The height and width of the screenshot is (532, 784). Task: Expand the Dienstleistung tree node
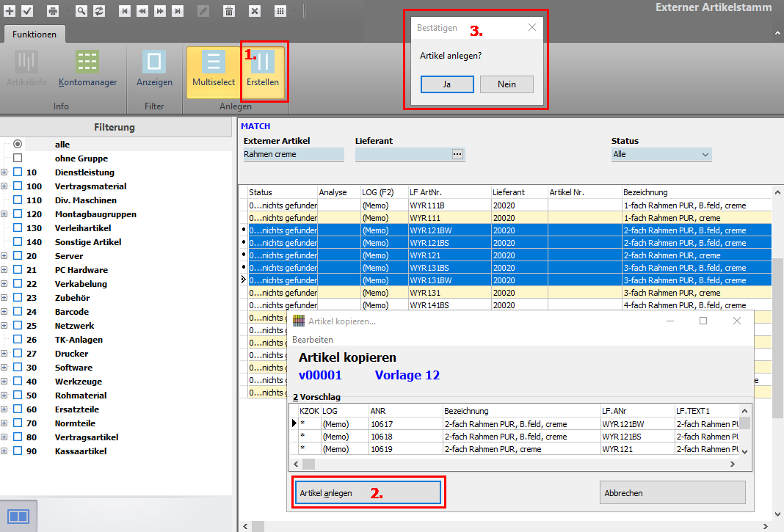pos(4,172)
